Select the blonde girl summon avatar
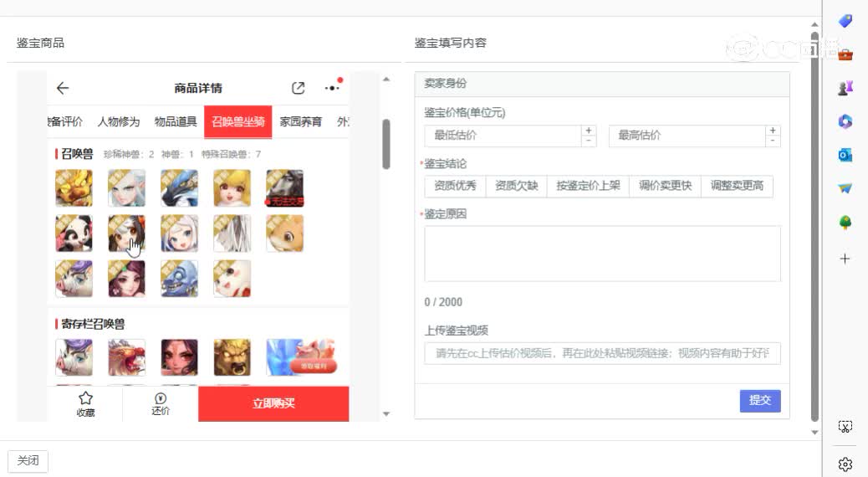The width and height of the screenshot is (868, 477). point(232,188)
